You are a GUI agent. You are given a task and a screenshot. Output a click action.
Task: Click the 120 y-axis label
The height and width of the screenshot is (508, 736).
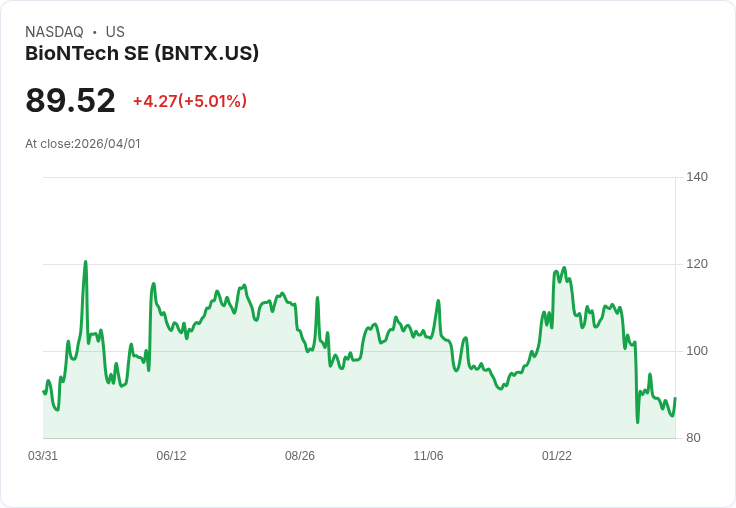697,264
